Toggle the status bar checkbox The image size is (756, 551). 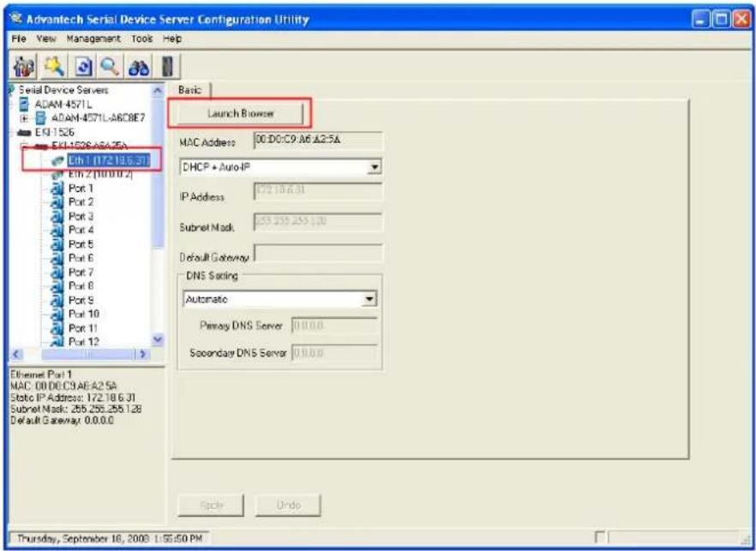600,537
